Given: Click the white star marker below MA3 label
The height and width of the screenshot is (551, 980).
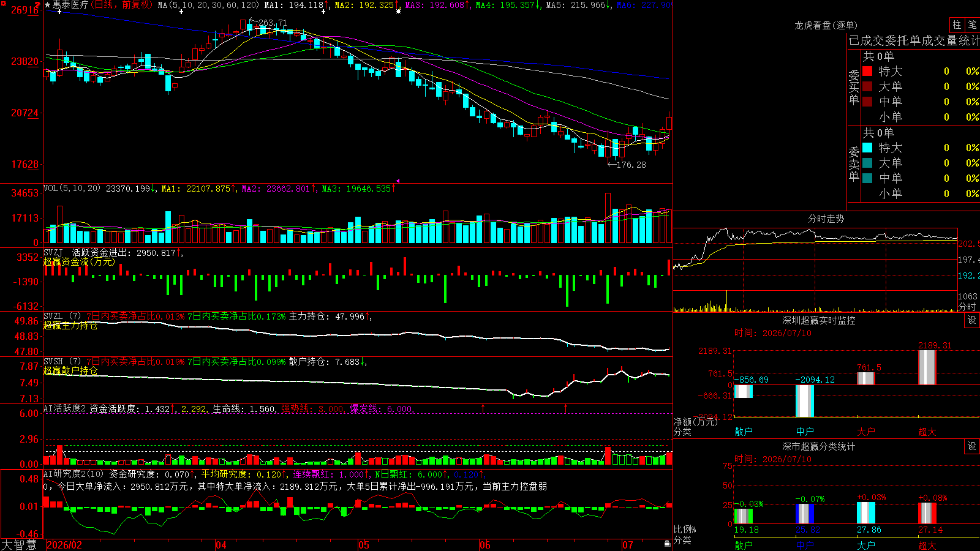Looking at the screenshot, I should click(398, 12).
